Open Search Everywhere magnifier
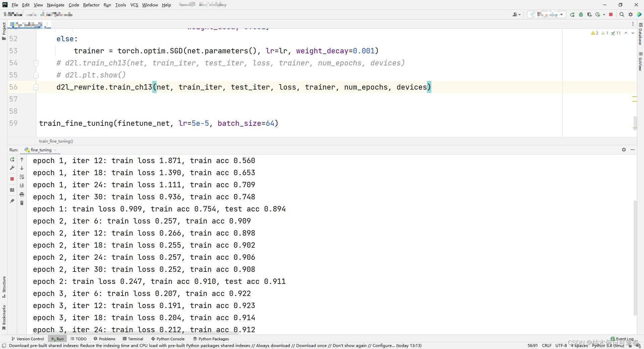This screenshot has height=349, width=644. point(622,15)
